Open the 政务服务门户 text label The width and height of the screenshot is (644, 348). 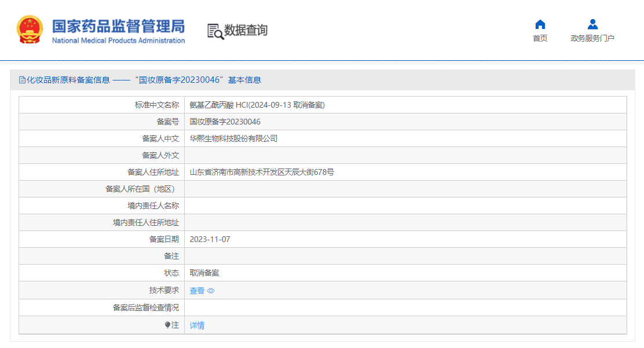click(592, 38)
